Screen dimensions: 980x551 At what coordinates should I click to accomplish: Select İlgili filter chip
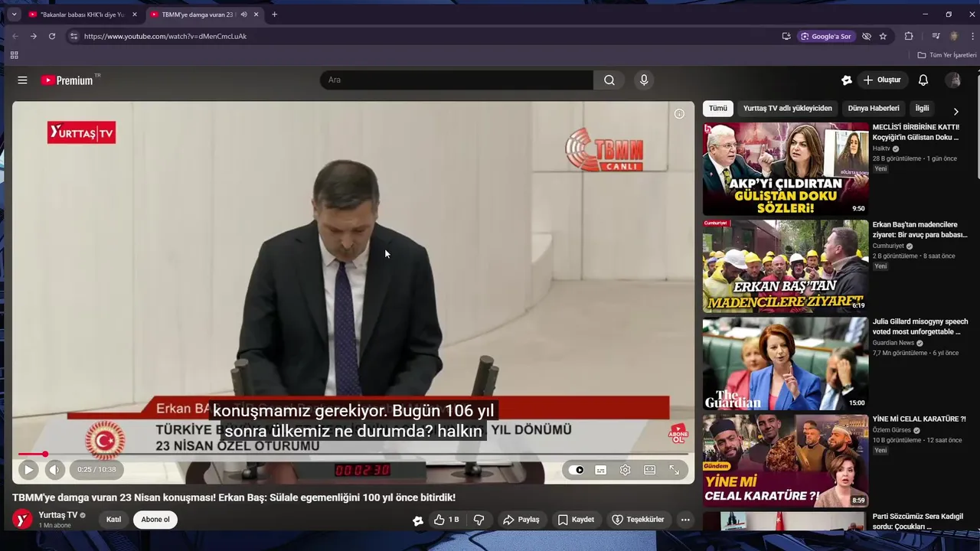point(922,109)
